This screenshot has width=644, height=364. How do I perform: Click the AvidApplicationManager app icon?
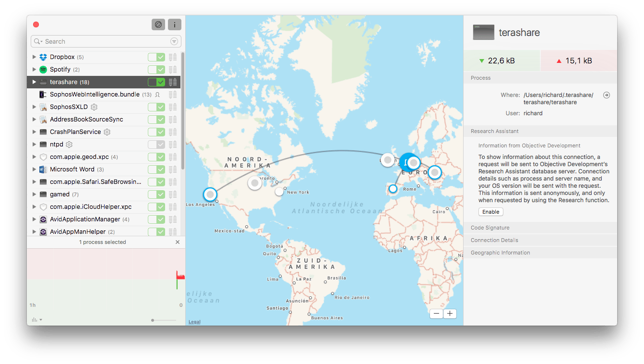pos(43,219)
